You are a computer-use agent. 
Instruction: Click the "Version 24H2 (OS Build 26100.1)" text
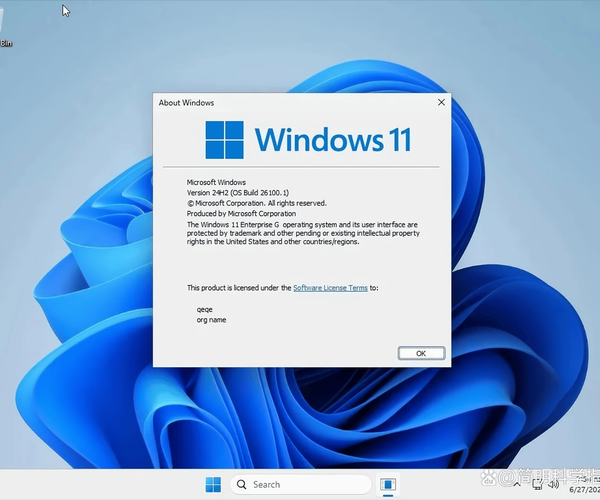pyautogui.click(x=238, y=193)
